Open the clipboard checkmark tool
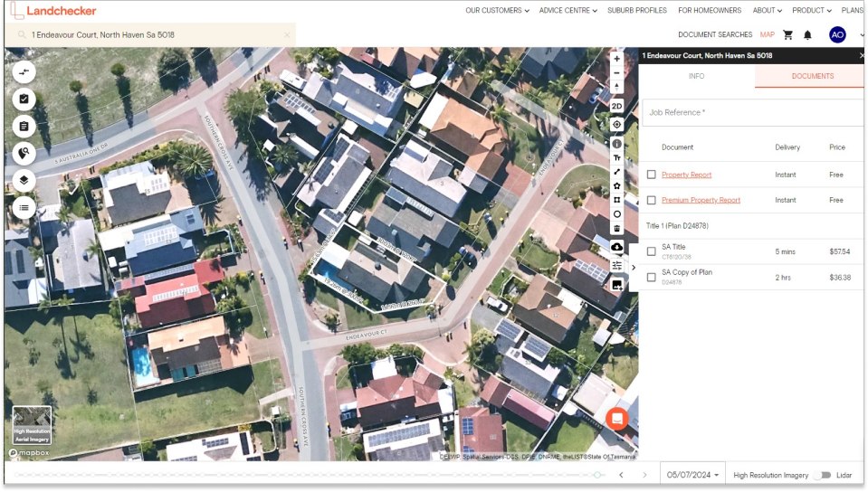Image resolution: width=868 pixels, height=492 pixels. (x=24, y=99)
